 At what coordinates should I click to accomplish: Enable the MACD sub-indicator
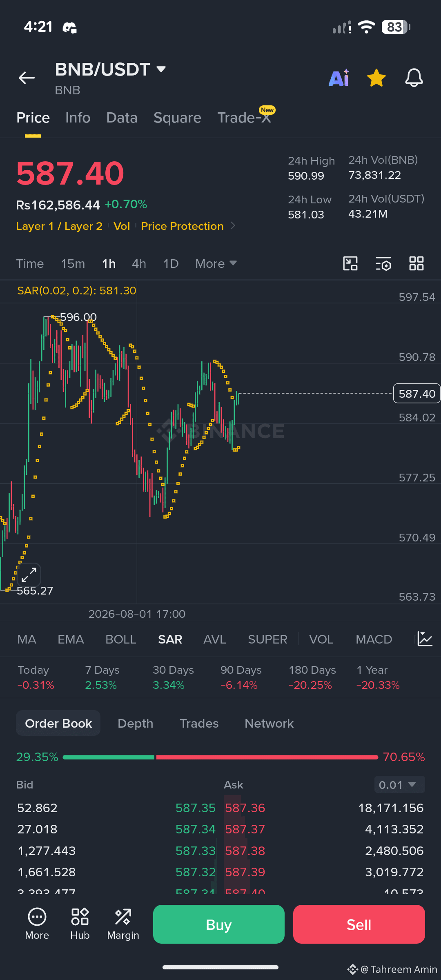click(374, 639)
